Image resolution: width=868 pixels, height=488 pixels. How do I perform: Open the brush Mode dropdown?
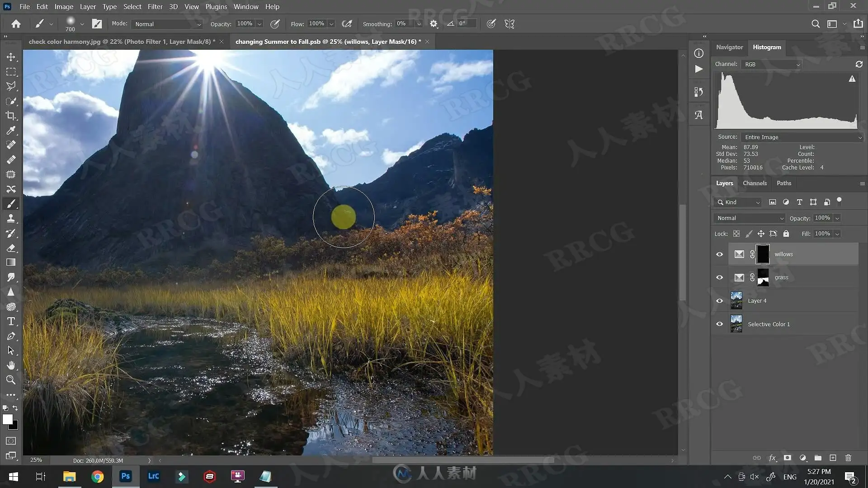(x=167, y=24)
